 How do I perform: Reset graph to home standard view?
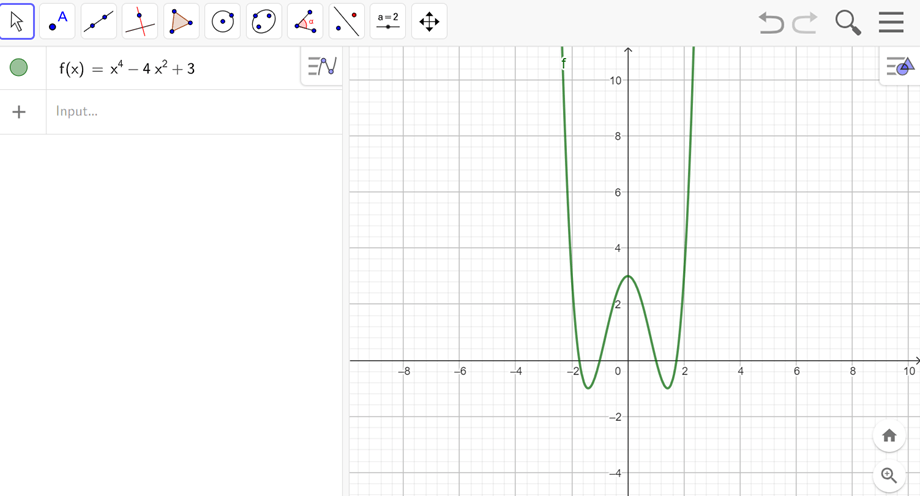point(889,436)
